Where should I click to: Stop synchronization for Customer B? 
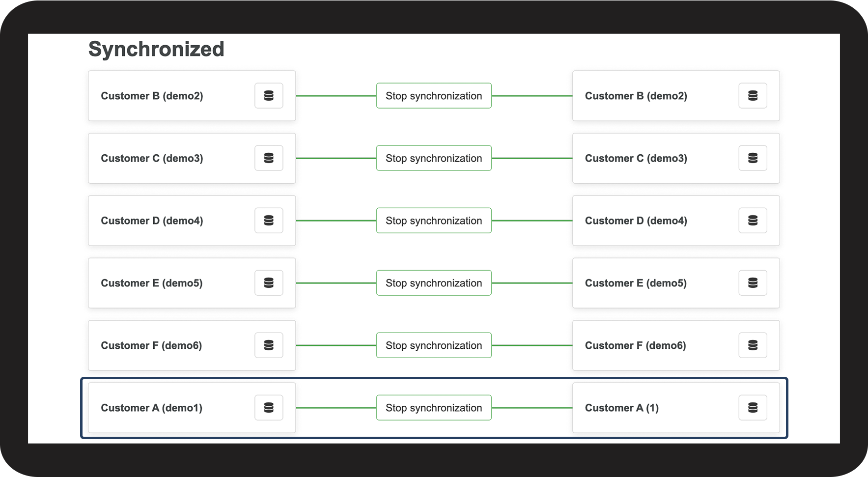434,96
